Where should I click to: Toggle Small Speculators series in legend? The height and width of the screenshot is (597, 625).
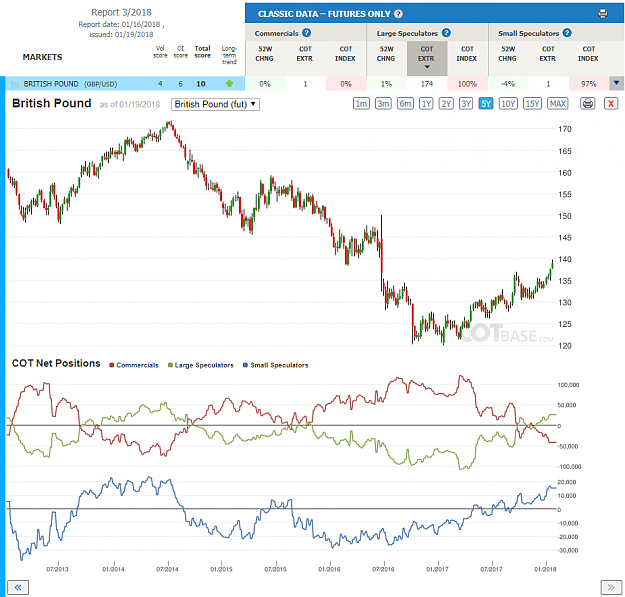point(276,365)
